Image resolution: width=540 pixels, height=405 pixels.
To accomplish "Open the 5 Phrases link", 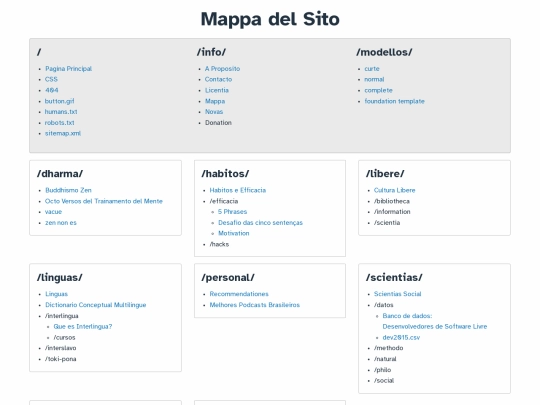I will [x=232, y=212].
